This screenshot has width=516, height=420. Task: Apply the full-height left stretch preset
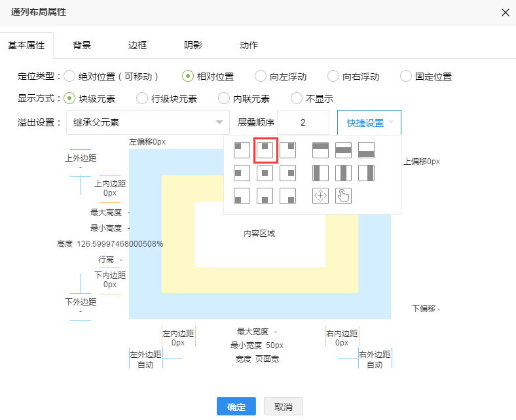point(321,173)
